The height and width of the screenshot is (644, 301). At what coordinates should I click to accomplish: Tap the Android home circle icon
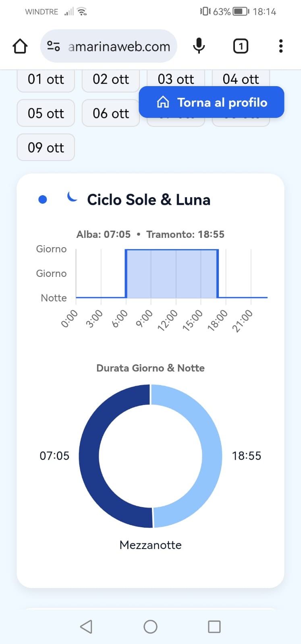point(150,627)
